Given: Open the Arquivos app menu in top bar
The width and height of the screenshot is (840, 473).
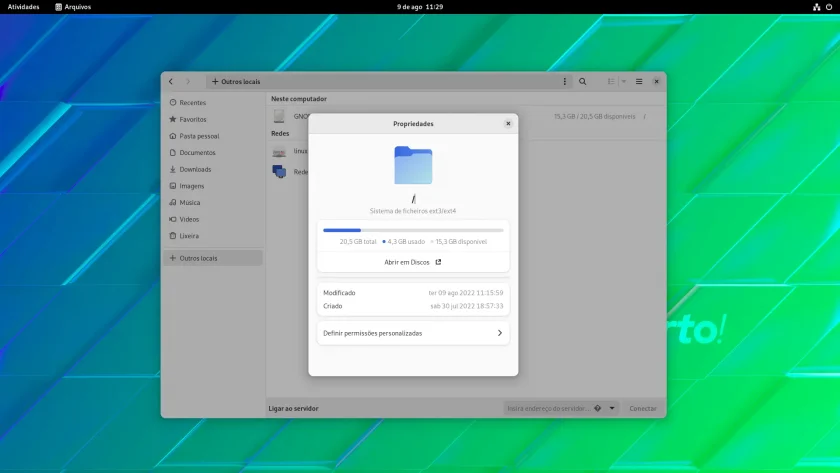Looking at the screenshot, I should (73, 7).
